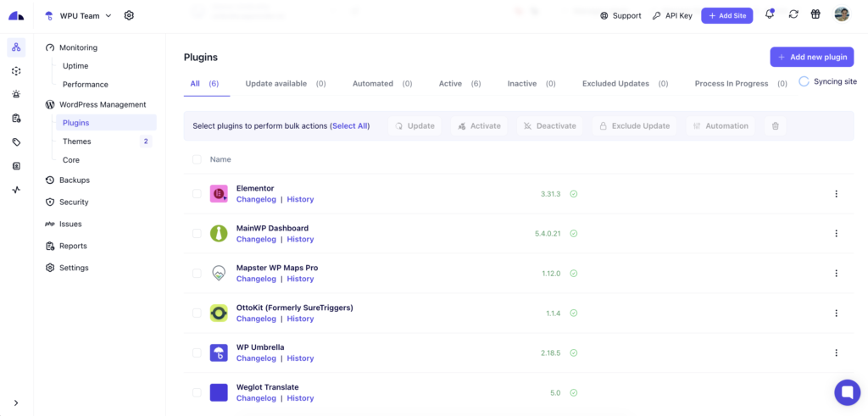Open Uptime under Monitoring
The width and height of the screenshot is (868, 416).
(x=75, y=66)
